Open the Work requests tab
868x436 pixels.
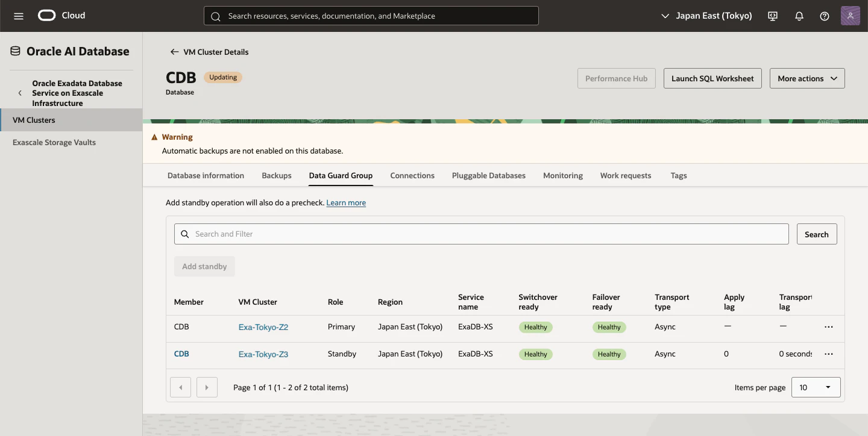[x=626, y=176]
